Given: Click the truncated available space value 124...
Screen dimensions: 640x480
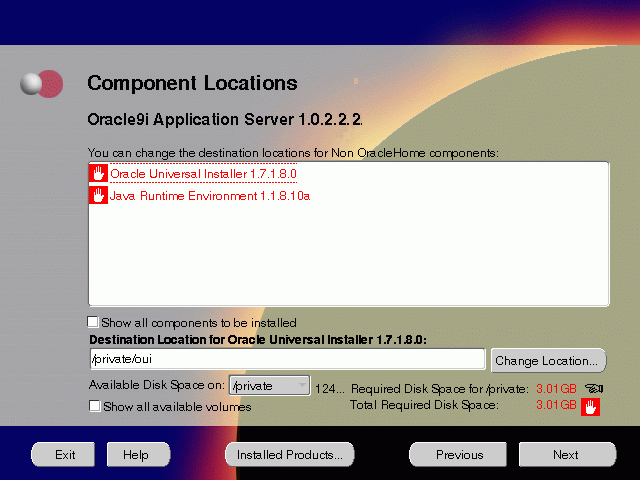Looking at the screenshot, I should [x=329, y=389].
